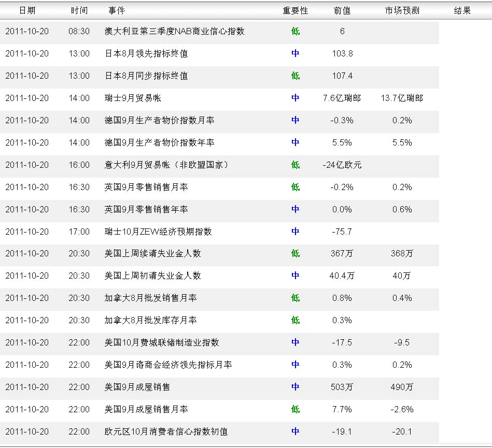Select event 美国10月费城联储制造业指数
The height and width of the screenshot is (448, 492).
click(162, 342)
